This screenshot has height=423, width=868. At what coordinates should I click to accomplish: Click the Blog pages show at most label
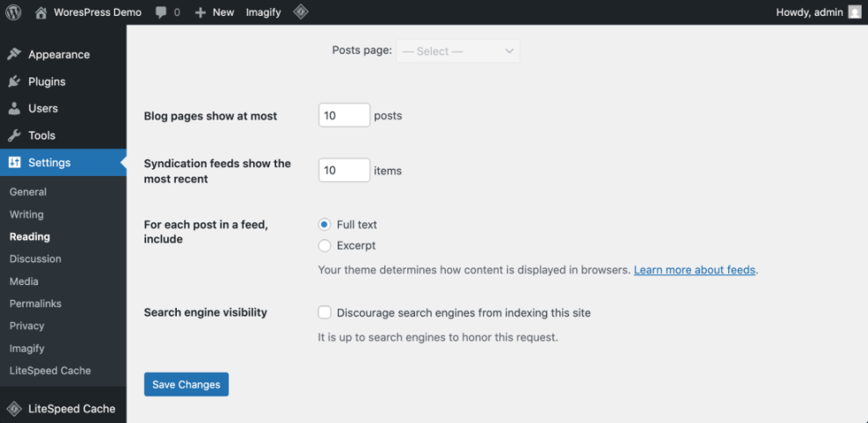(210, 116)
